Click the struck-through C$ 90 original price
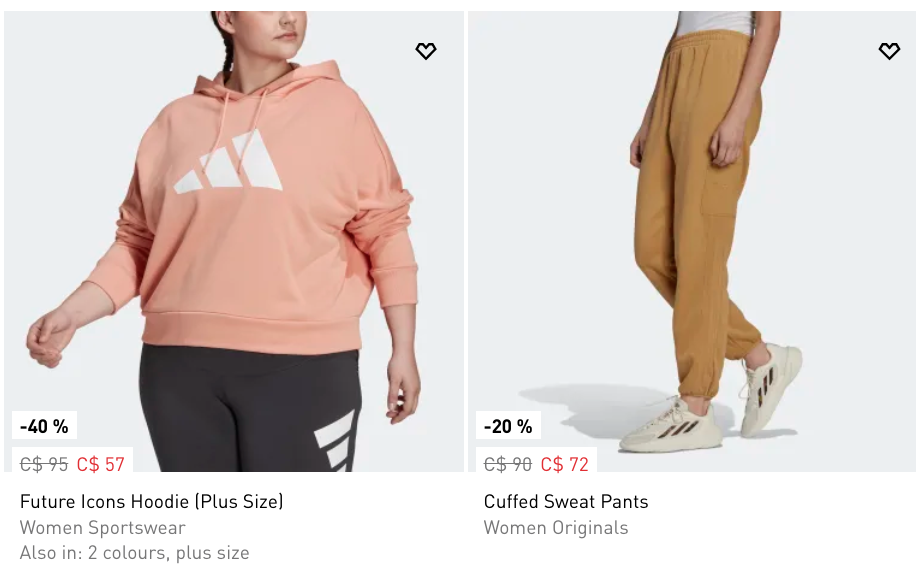Image resolution: width=916 pixels, height=568 pixels. click(508, 464)
